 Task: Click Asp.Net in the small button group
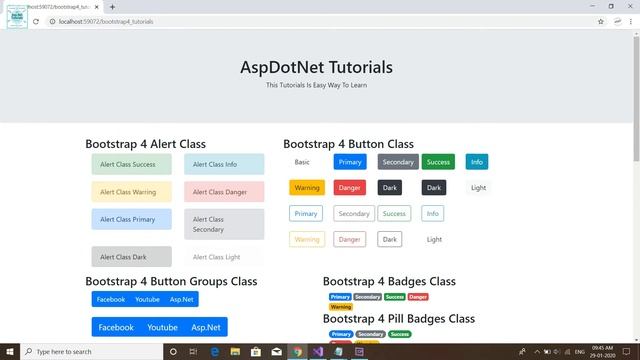tap(182, 299)
